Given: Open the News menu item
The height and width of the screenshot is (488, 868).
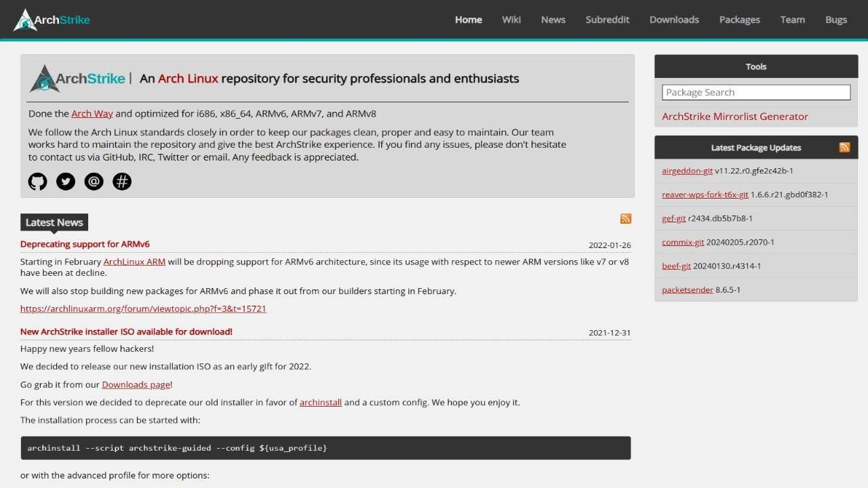Looking at the screenshot, I should (553, 20).
